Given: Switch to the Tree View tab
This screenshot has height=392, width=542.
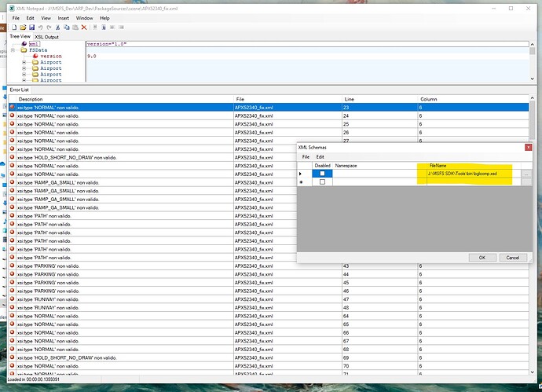Looking at the screenshot, I should click(20, 36).
